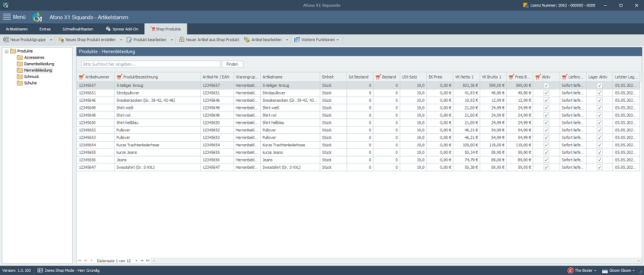
Task: Click Artikel bearbeiten toolbar button
Action: click(263, 40)
